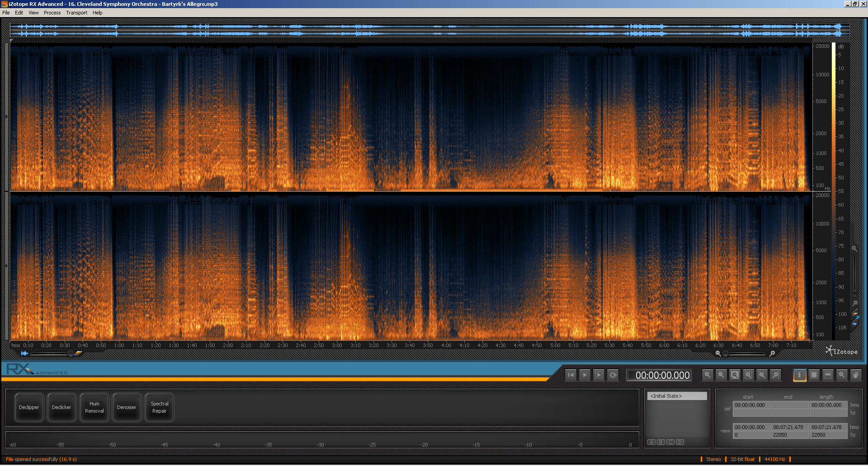Click the iZotope logo

pyautogui.click(x=841, y=351)
